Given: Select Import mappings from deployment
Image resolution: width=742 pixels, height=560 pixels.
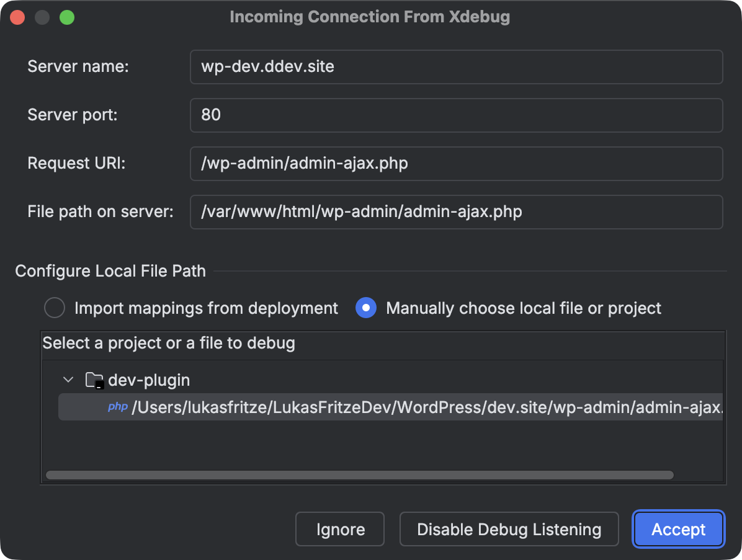Looking at the screenshot, I should pyautogui.click(x=55, y=308).
